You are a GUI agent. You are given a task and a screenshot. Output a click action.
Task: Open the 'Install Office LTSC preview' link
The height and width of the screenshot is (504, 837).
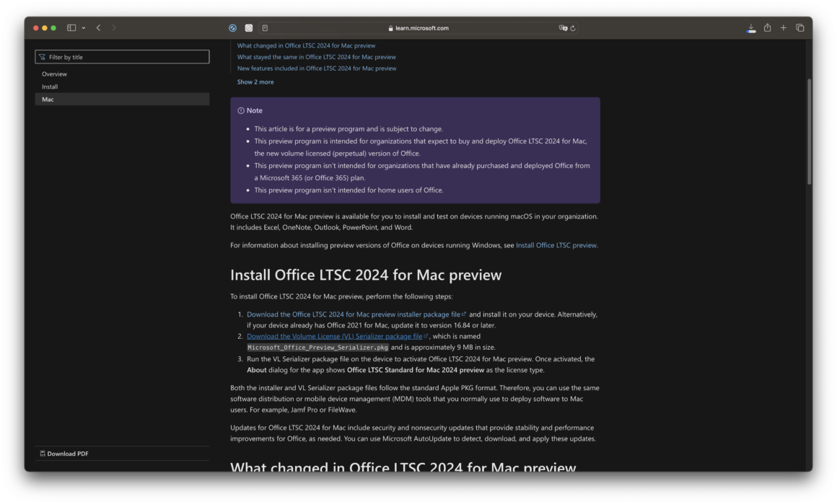click(556, 245)
